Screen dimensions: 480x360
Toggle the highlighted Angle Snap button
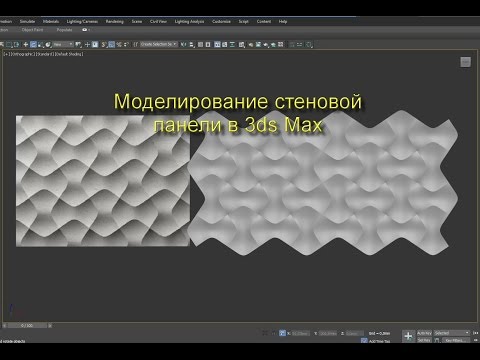[112, 44]
